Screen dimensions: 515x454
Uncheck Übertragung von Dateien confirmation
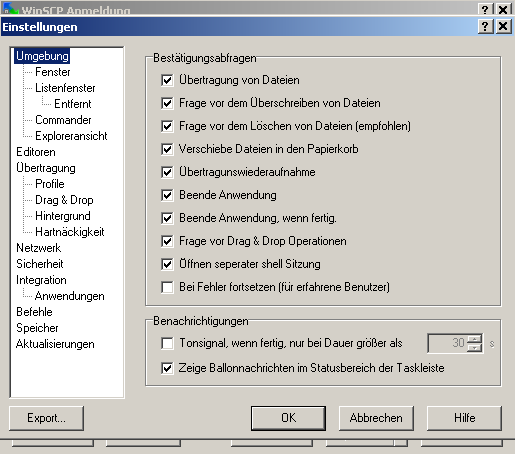click(167, 80)
